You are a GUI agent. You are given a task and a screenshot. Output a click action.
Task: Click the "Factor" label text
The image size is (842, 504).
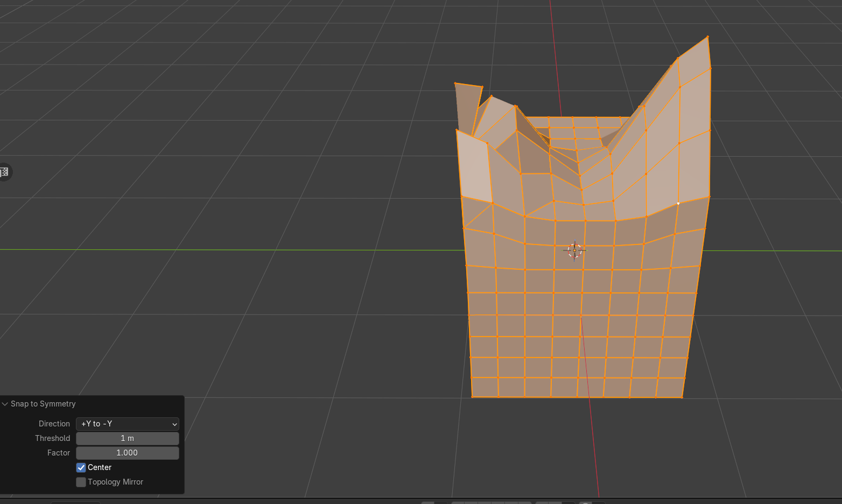click(x=59, y=453)
